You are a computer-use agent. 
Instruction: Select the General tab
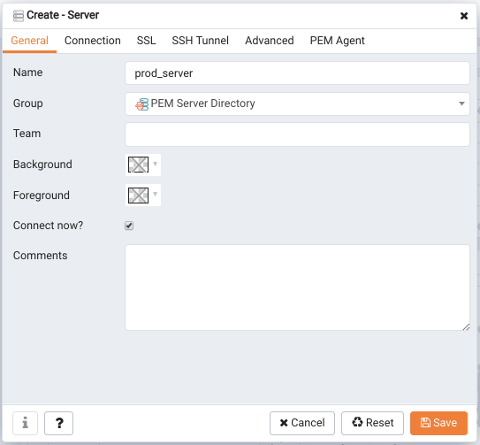tap(30, 41)
